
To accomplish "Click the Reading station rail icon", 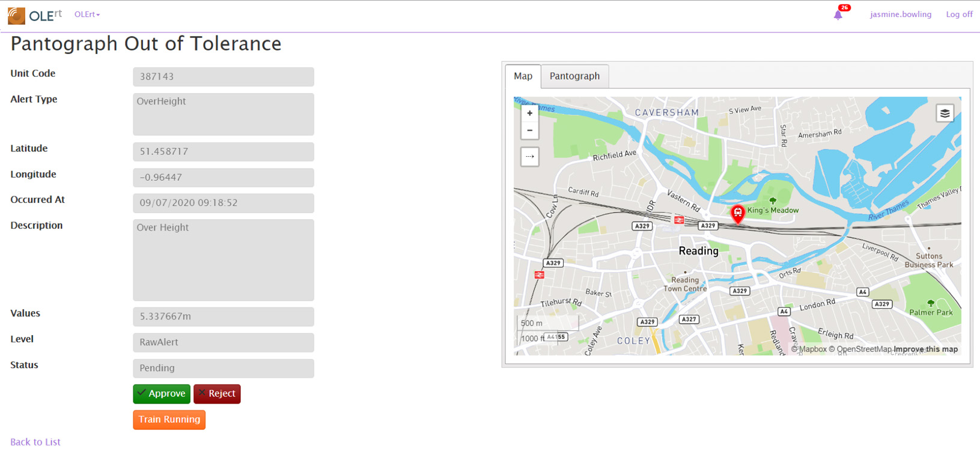I will click(679, 220).
